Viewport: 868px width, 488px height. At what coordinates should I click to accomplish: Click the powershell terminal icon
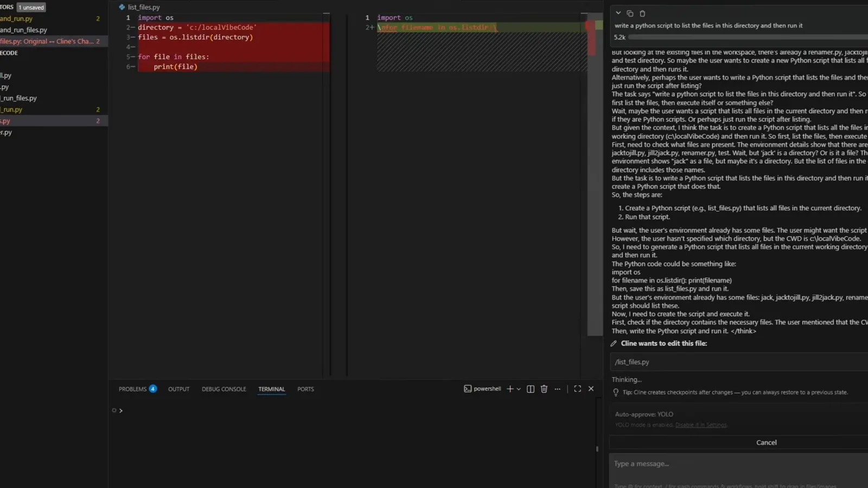point(467,389)
